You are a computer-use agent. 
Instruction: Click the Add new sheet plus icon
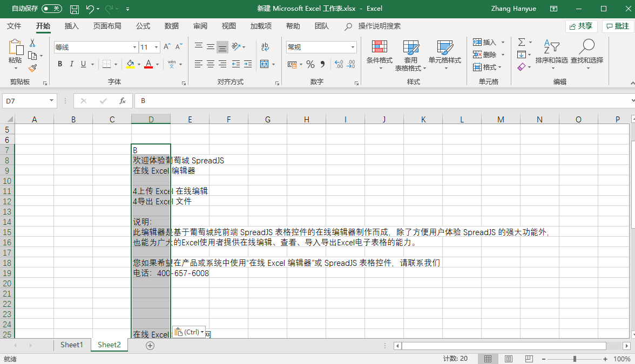[150, 345]
